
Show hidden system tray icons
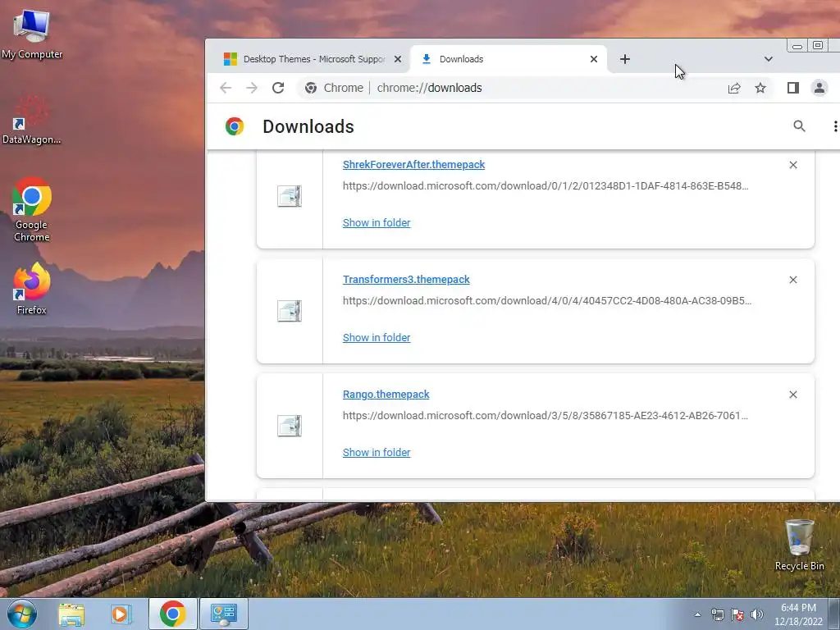pos(697,614)
